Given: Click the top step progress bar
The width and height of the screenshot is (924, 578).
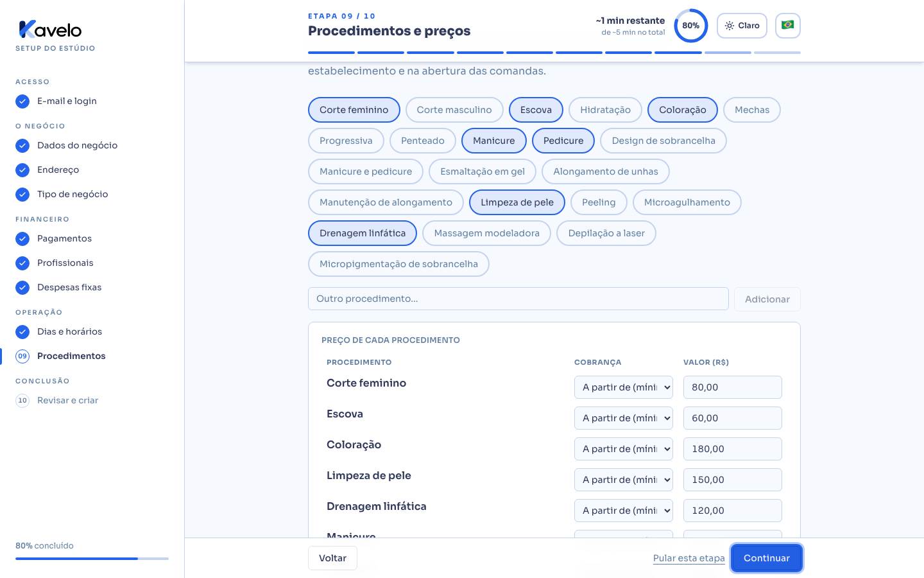Looking at the screenshot, I should tap(554, 53).
